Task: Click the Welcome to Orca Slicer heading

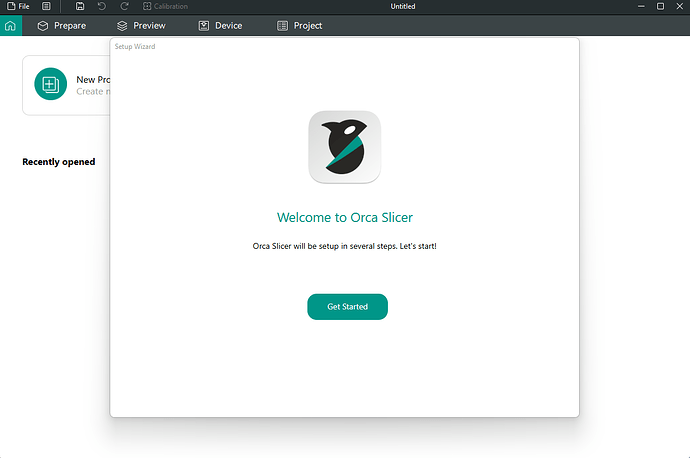Action: click(344, 217)
